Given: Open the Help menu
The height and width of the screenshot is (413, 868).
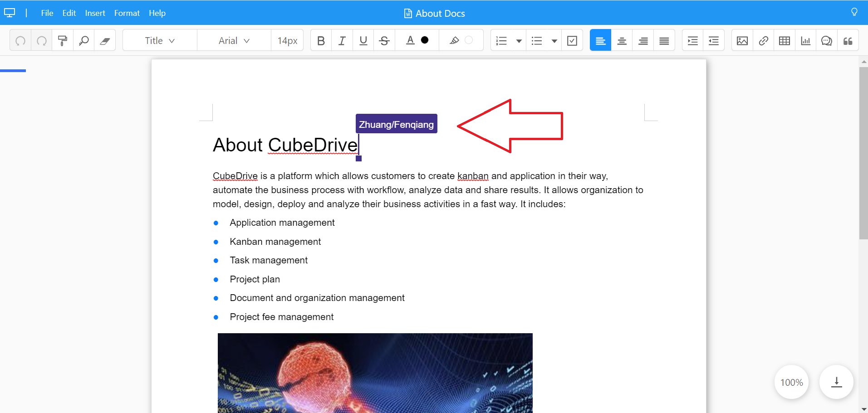Looking at the screenshot, I should click(157, 13).
